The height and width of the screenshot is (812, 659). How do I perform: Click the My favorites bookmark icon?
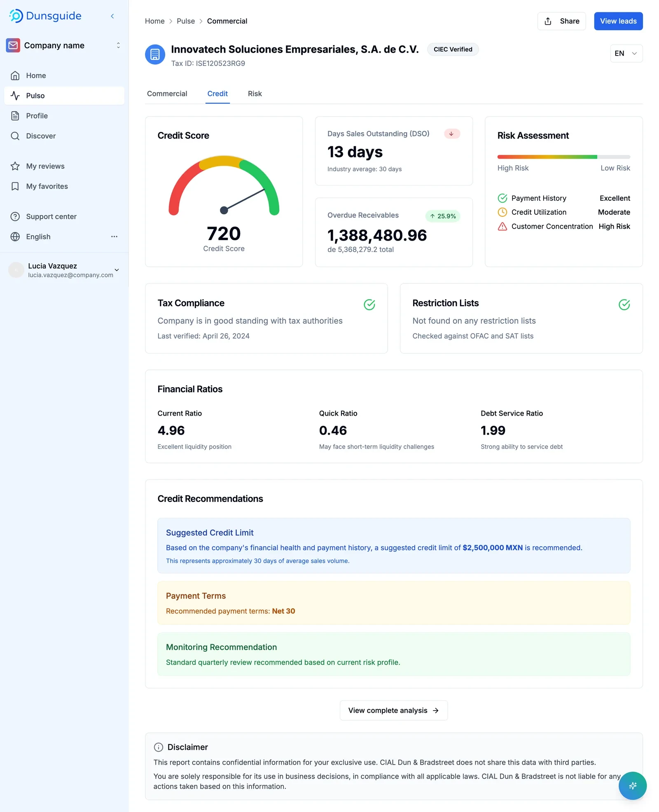(x=15, y=186)
